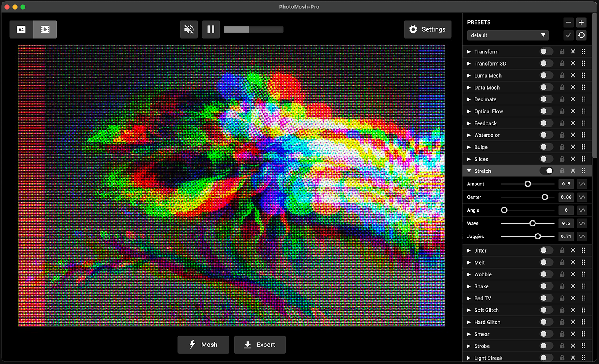Click the Amount slider handle
This screenshot has width=599, height=364.
[x=528, y=184]
